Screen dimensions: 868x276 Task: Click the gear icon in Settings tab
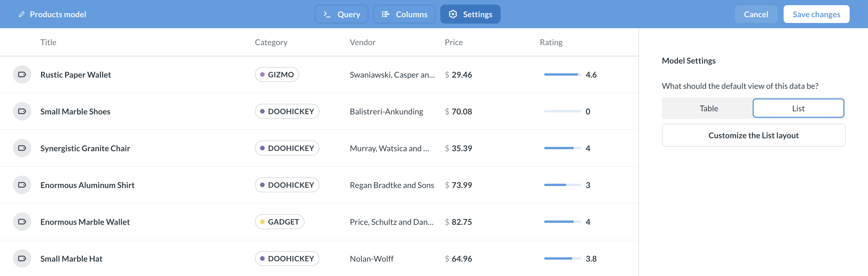[x=453, y=14]
